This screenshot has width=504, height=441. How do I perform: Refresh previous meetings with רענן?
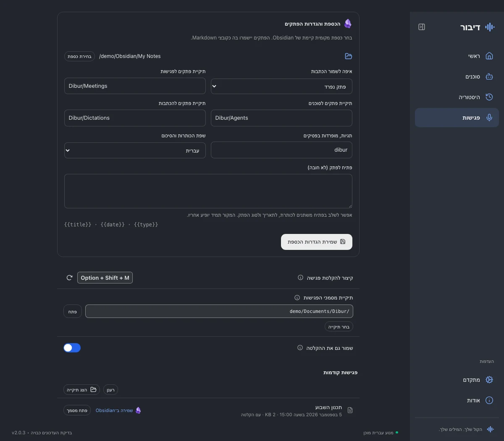tap(110, 390)
